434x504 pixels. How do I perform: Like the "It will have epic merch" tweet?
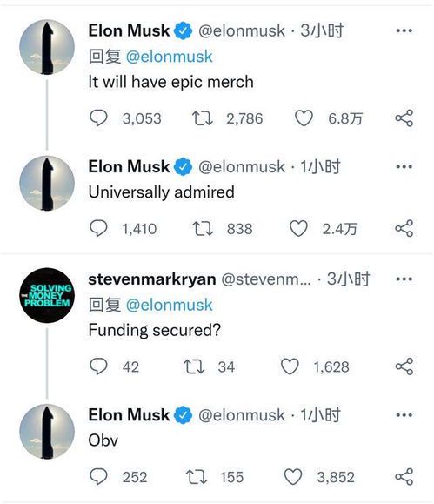pyautogui.click(x=304, y=118)
